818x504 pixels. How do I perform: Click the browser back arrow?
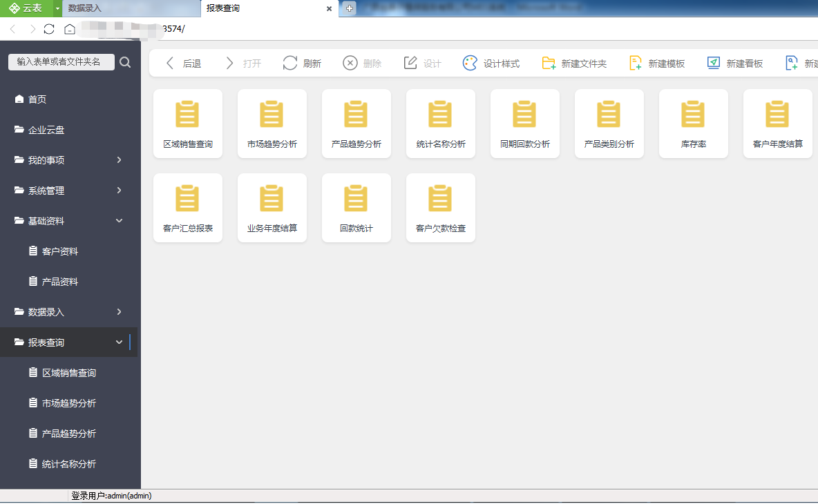(13, 29)
